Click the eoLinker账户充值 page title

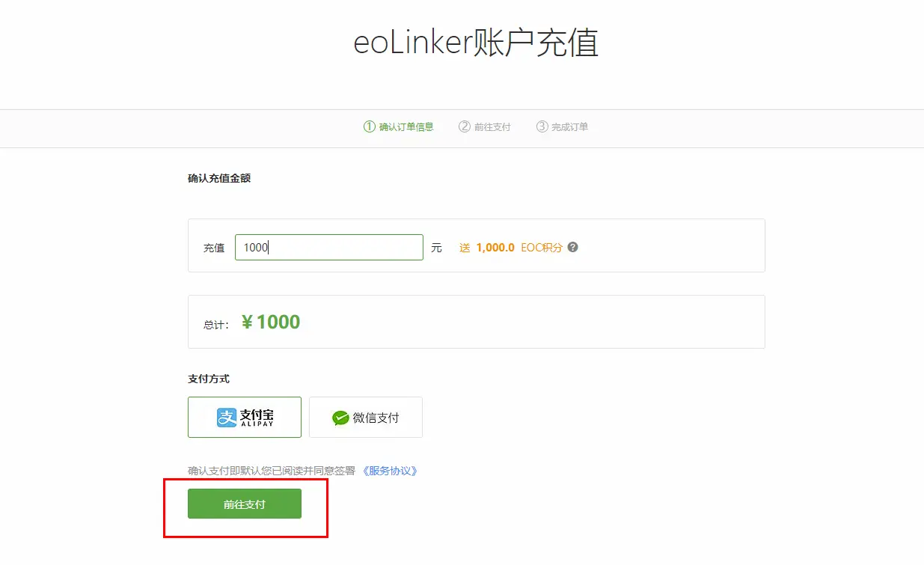tap(476, 43)
